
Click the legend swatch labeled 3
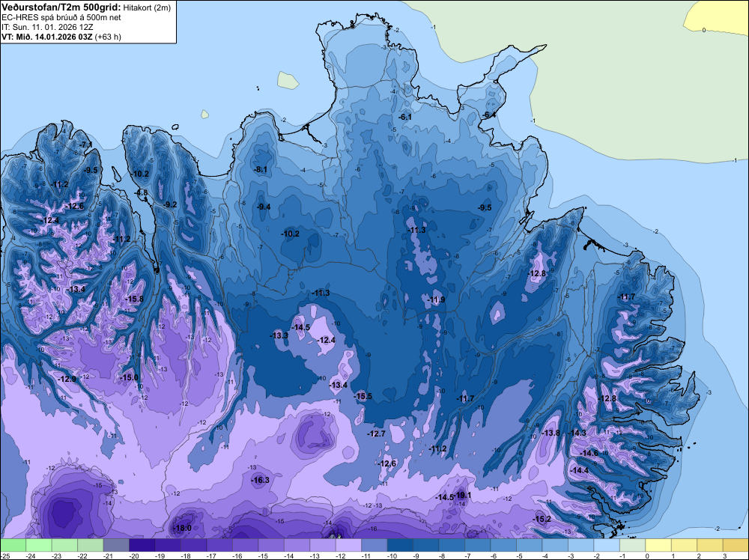(x=736, y=545)
